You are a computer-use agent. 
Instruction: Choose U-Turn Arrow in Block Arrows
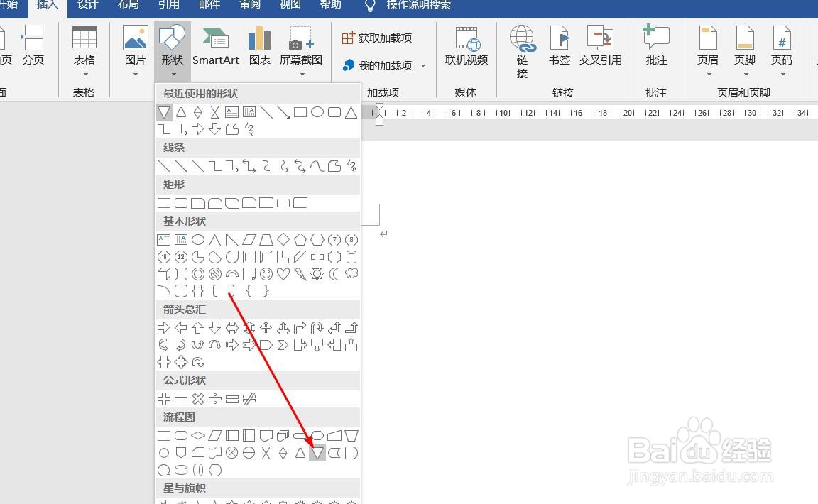tap(317, 328)
